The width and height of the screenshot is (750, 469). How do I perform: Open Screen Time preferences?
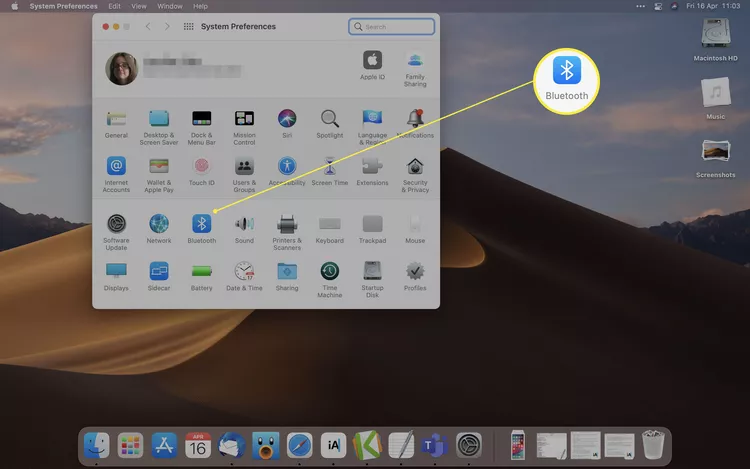click(330, 172)
